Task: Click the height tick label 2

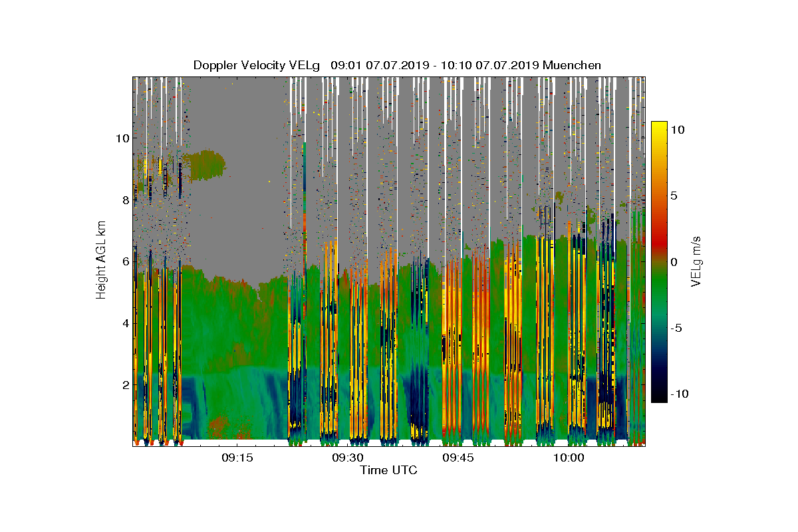Action: tap(125, 384)
